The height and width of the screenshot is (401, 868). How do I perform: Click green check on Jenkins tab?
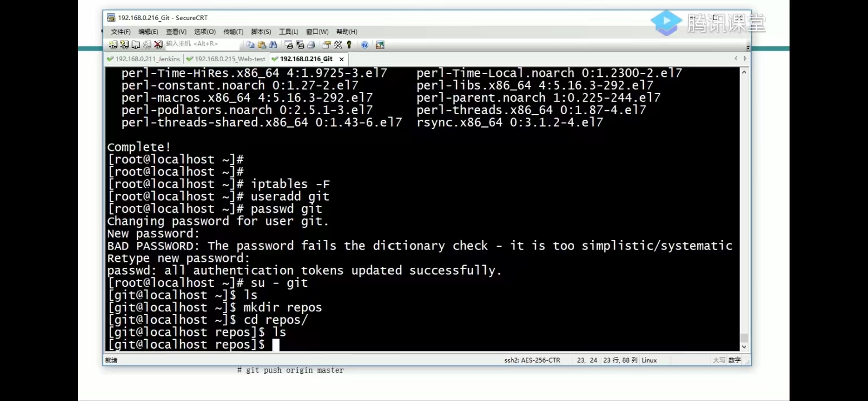(111, 58)
